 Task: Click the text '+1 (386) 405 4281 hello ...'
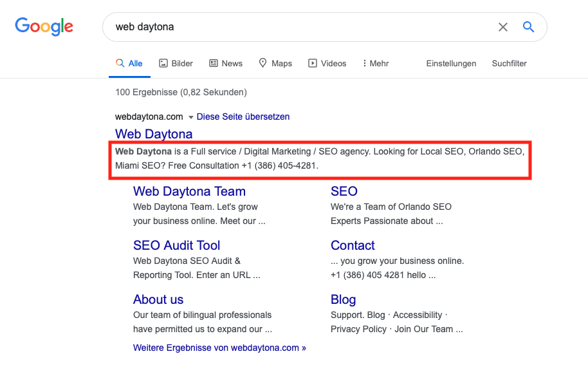(x=383, y=275)
